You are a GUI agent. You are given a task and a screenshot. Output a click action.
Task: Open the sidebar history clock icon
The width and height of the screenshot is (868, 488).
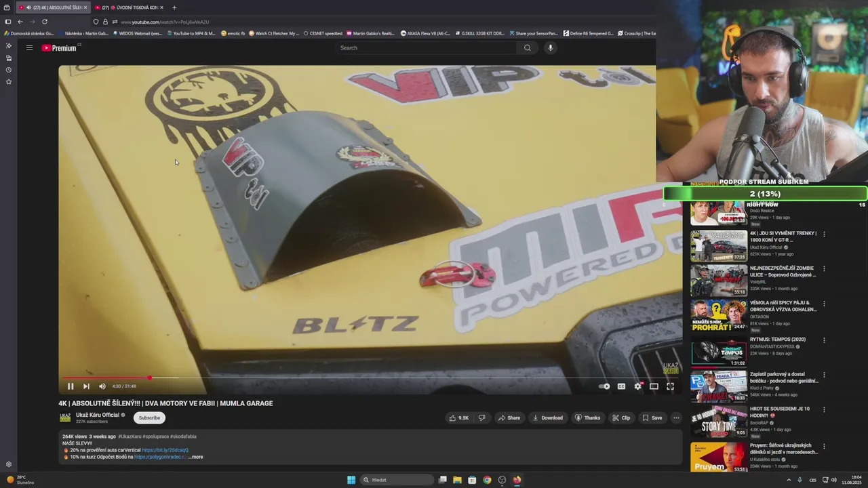(9, 70)
